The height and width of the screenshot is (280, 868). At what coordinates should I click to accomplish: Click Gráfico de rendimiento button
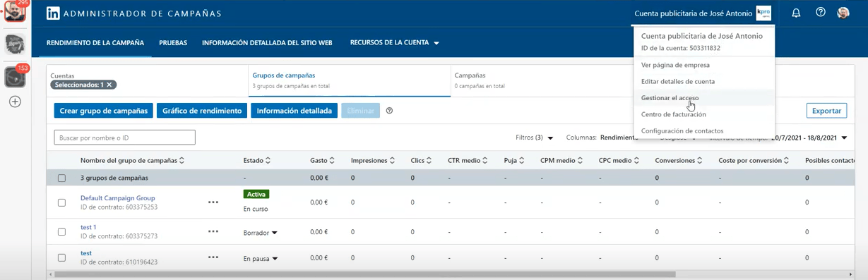(x=202, y=111)
